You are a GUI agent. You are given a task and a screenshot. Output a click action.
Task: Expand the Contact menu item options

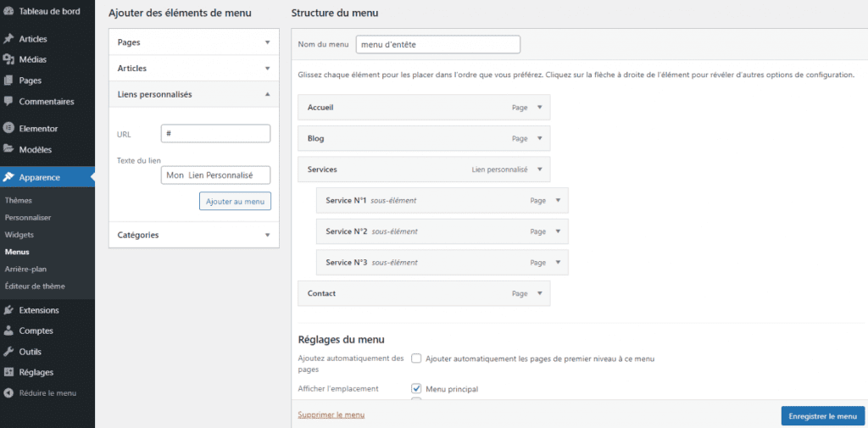[x=540, y=293]
